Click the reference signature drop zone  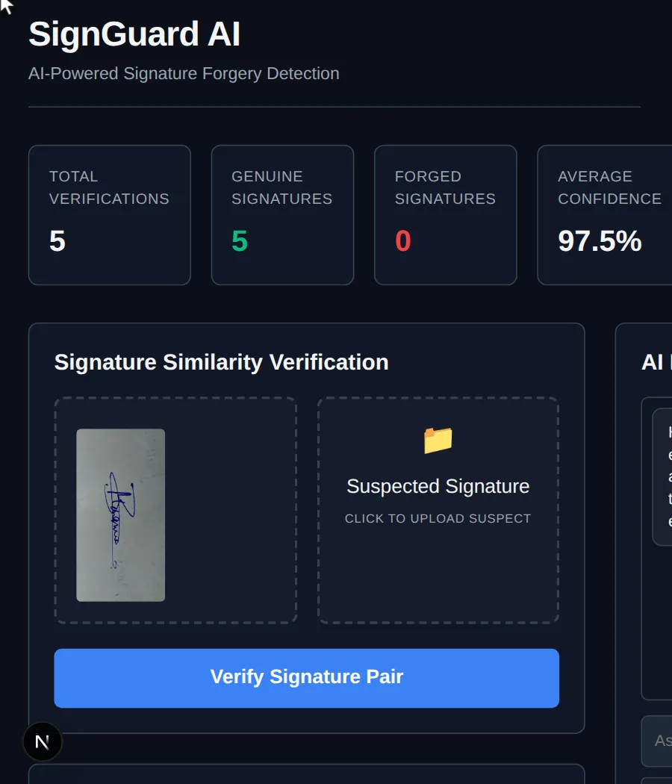pos(175,511)
